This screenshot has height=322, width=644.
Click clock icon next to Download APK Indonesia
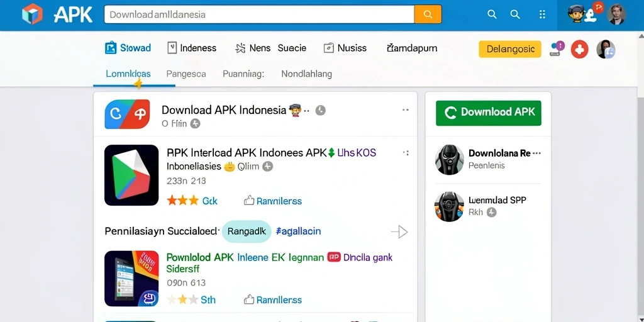coord(320,110)
